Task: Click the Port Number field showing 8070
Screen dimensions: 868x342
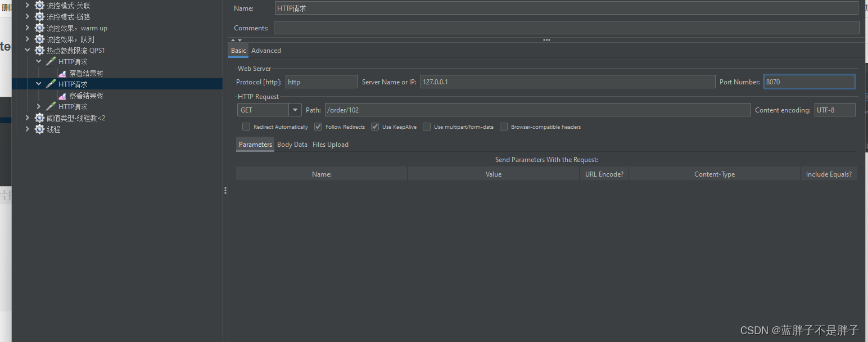Action: coord(810,82)
